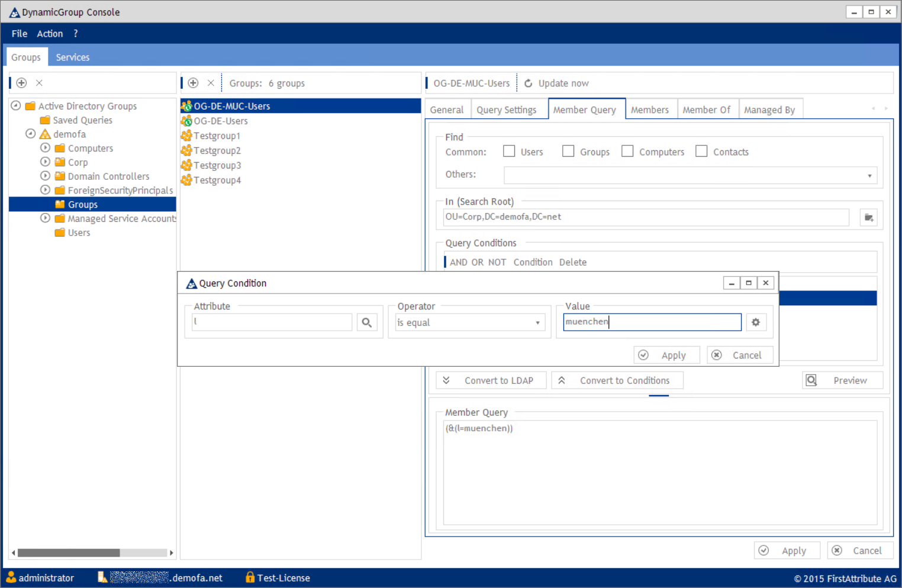Switch to the Services tab

73,57
